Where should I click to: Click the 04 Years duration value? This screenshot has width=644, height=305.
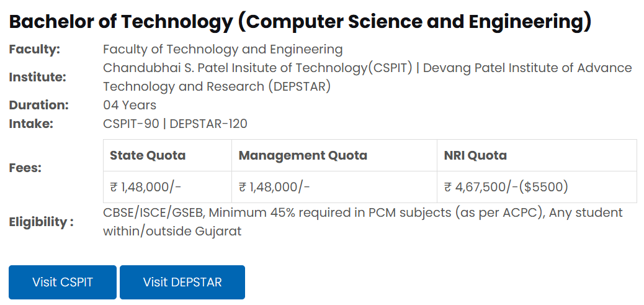point(129,105)
